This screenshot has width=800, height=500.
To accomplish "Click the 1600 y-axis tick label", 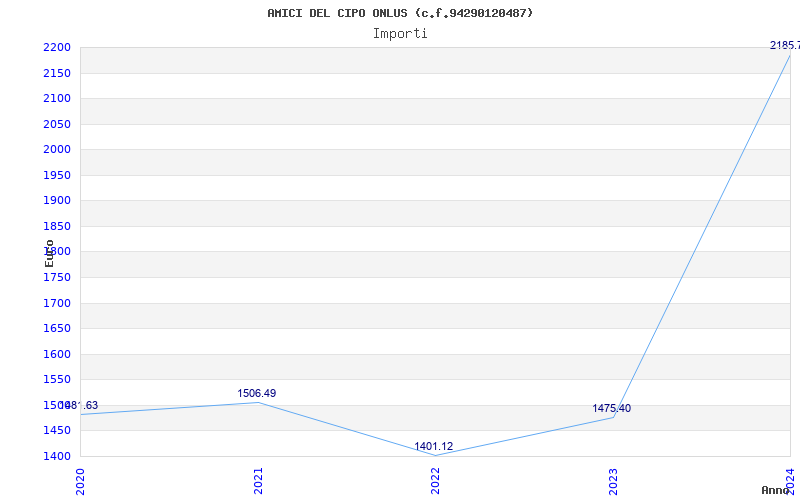I will pos(57,355).
